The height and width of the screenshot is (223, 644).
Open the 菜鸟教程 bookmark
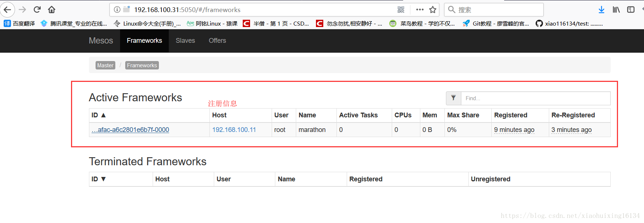click(x=422, y=23)
